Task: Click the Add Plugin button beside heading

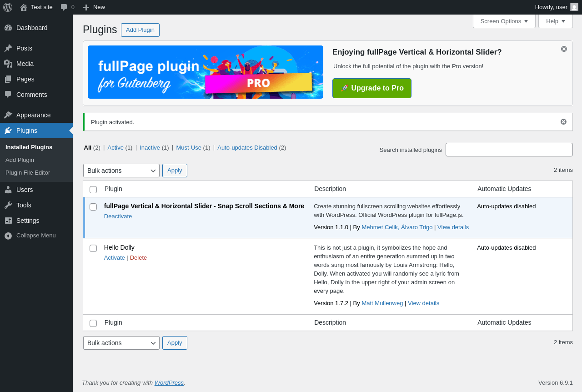Action: (140, 30)
